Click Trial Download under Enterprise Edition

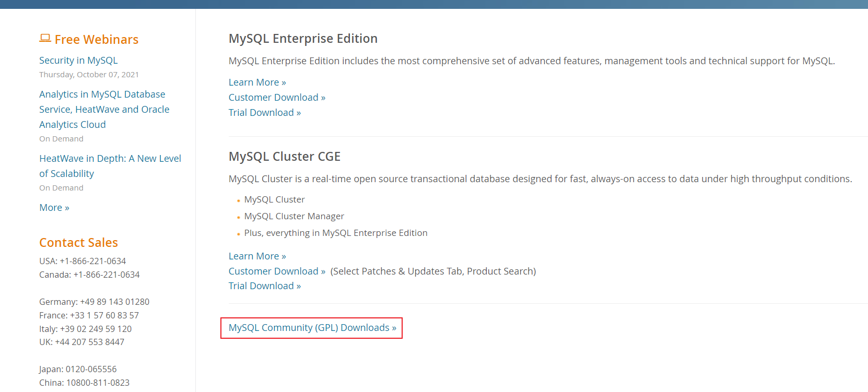click(264, 113)
